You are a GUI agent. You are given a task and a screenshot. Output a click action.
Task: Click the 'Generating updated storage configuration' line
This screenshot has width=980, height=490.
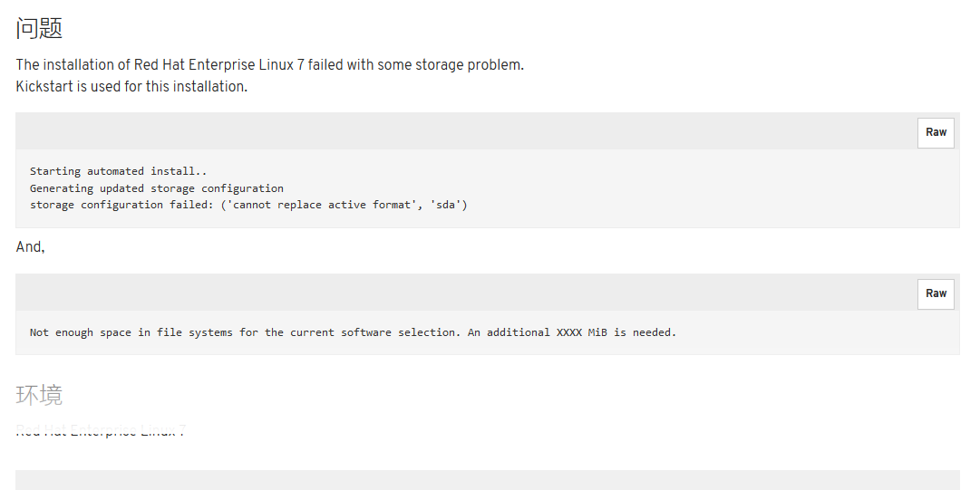[x=156, y=187]
